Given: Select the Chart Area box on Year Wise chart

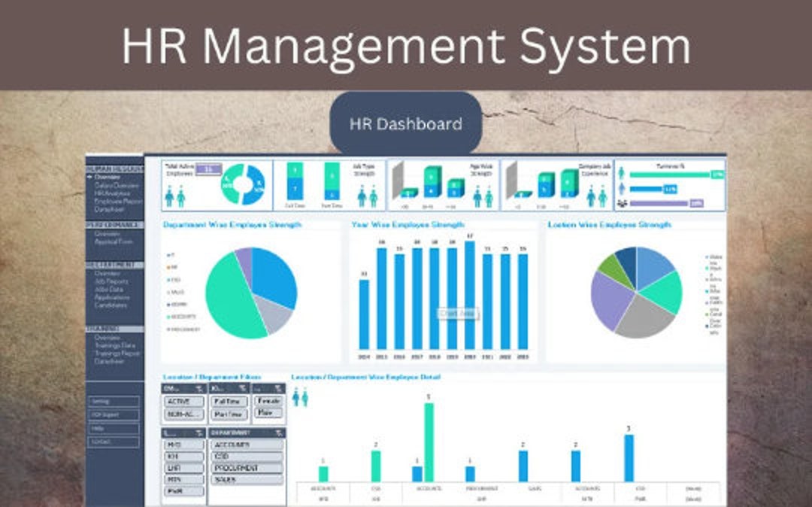Looking at the screenshot, I should (x=457, y=311).
